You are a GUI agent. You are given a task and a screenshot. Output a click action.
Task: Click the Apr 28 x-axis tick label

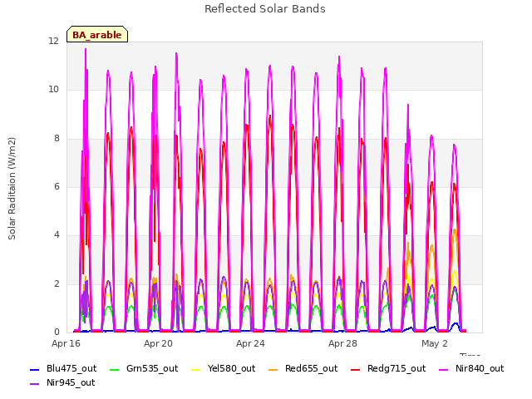(342, 343)
